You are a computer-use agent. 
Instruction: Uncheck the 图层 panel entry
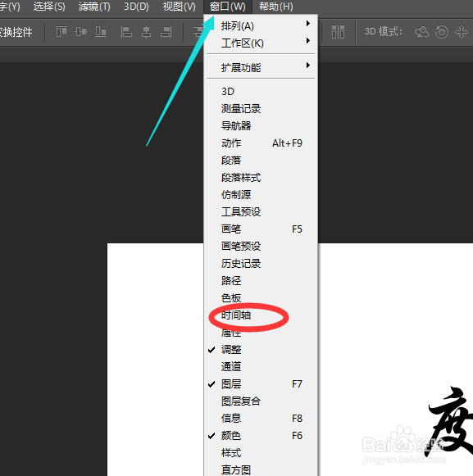(261, 384)
